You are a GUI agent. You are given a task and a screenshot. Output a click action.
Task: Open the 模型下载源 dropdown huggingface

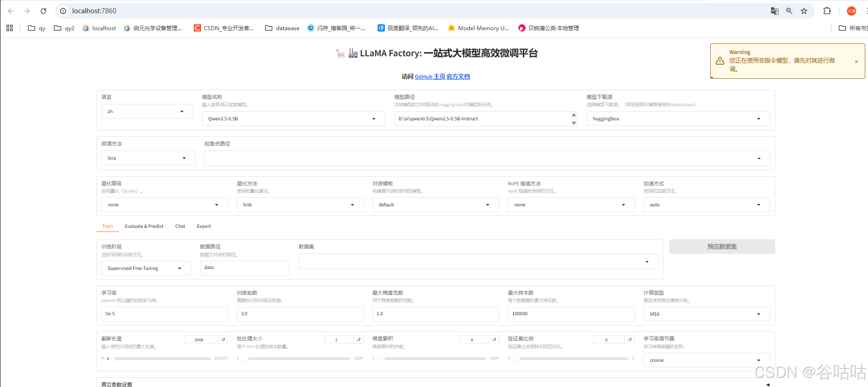pos(678,118)
